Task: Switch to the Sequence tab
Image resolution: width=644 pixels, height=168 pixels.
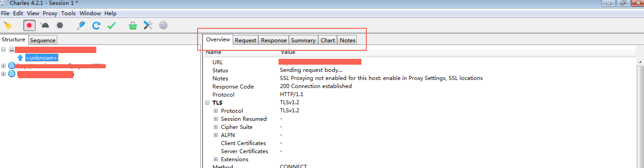Action: [x=43, y=40]
